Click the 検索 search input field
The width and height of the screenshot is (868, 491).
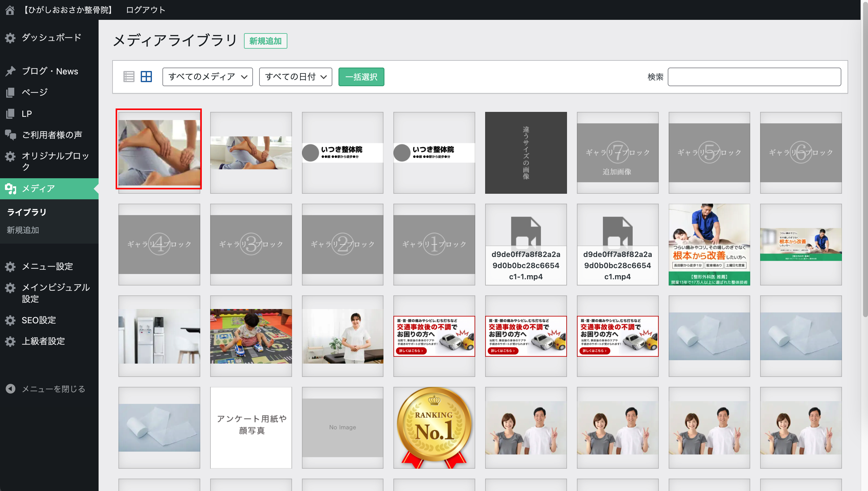click(754, 77)
